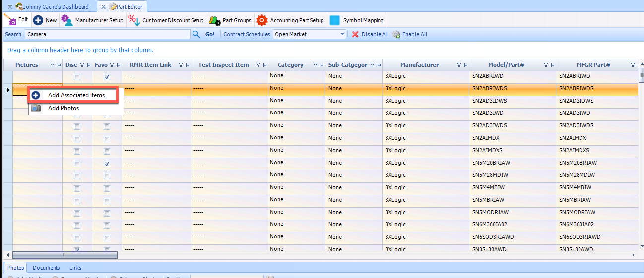
Task: Toggle Disc checkbox for SN6M360IA02 row
Action: click(77, 226)
